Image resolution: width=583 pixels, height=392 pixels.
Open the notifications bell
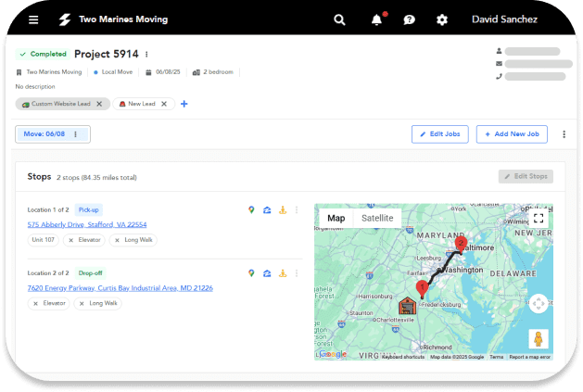pos(377,19)
